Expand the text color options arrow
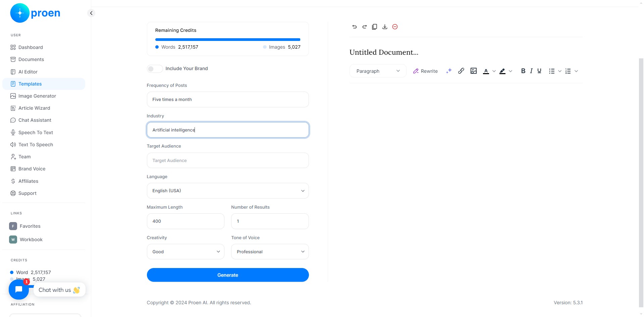 point(494,71)
